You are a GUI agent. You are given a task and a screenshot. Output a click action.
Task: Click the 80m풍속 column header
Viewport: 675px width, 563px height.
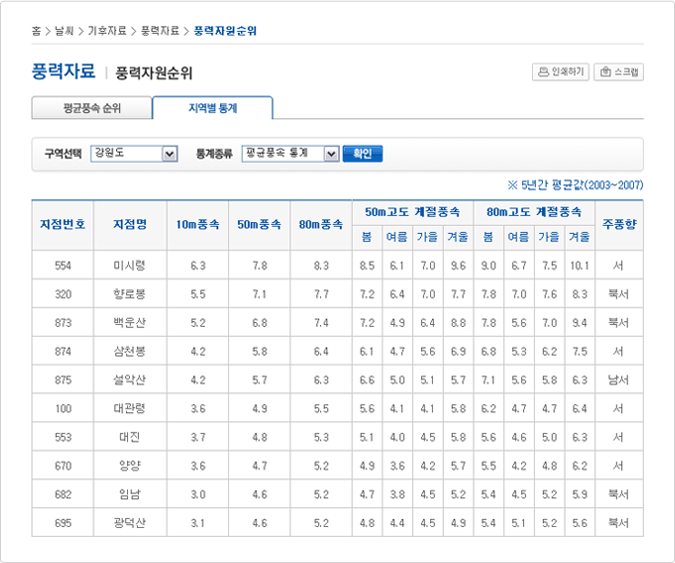[321, 224]
